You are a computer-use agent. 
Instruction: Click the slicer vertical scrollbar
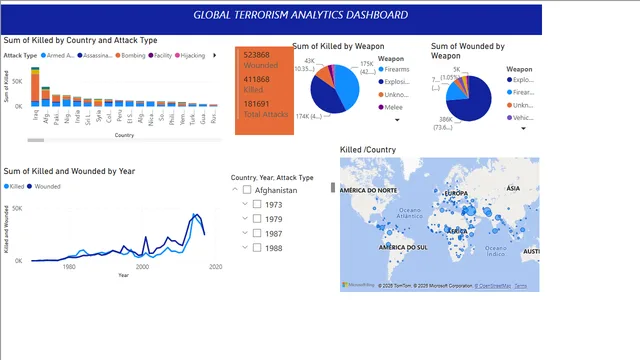click(333, 187)
